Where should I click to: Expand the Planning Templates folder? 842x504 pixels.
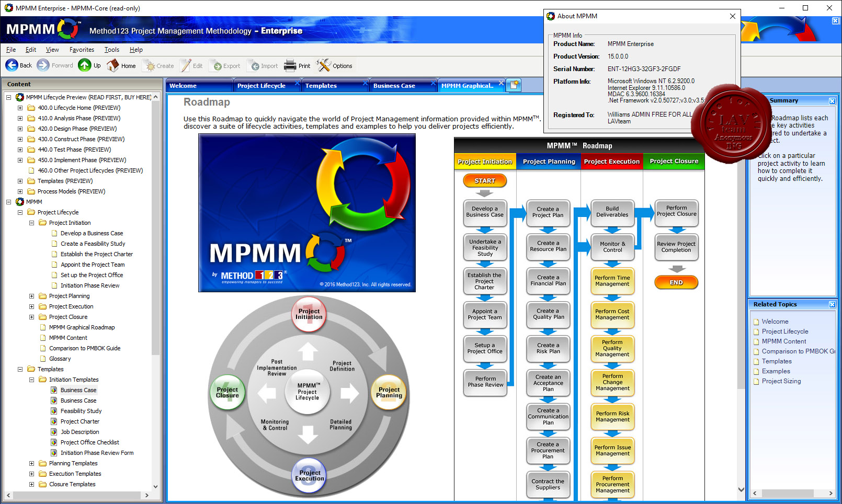(31, 463)
